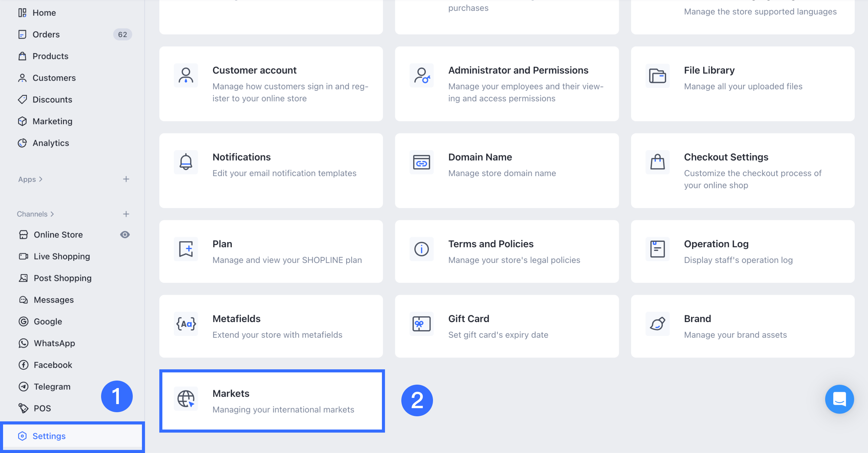This screenshot has height=453, width=868.
Task: Click the Live Shopping camera icon
Action: click(x=23, y=256)
